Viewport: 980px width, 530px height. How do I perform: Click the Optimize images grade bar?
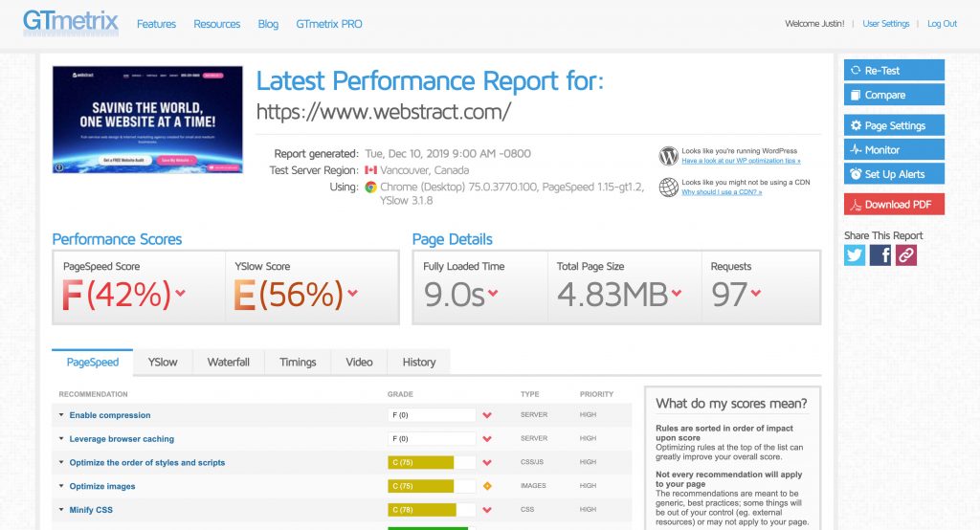point(431,486)
